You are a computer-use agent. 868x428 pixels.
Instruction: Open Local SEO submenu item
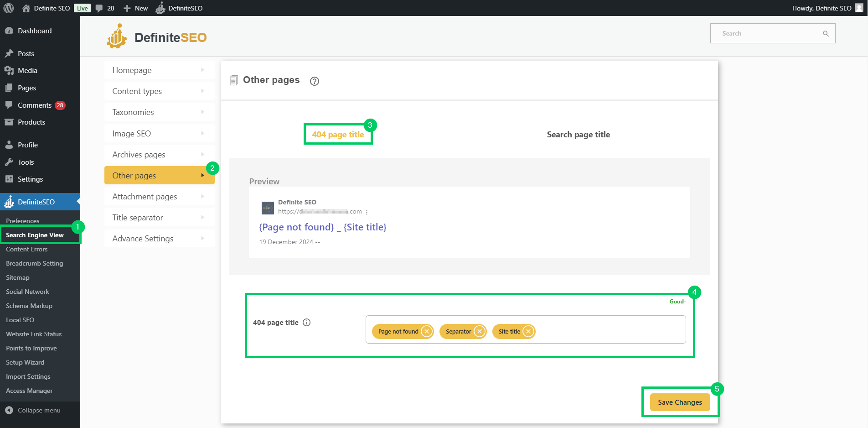20,320
